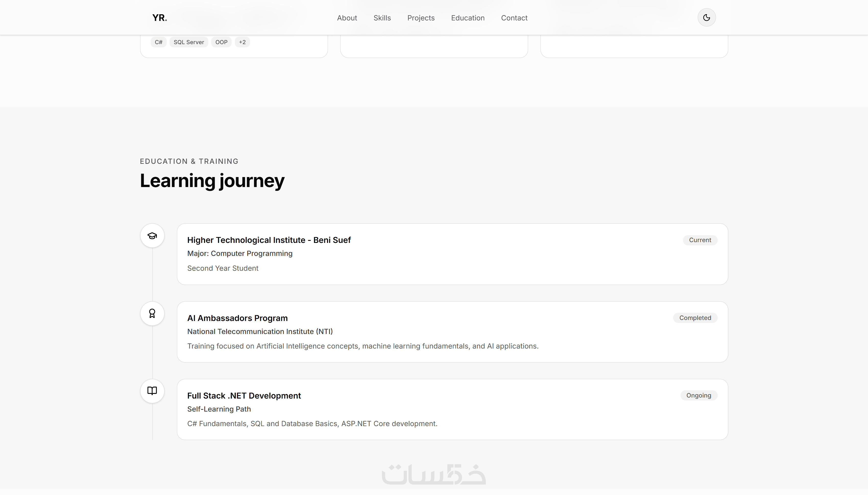Click the Current status badge

(700, 240)
